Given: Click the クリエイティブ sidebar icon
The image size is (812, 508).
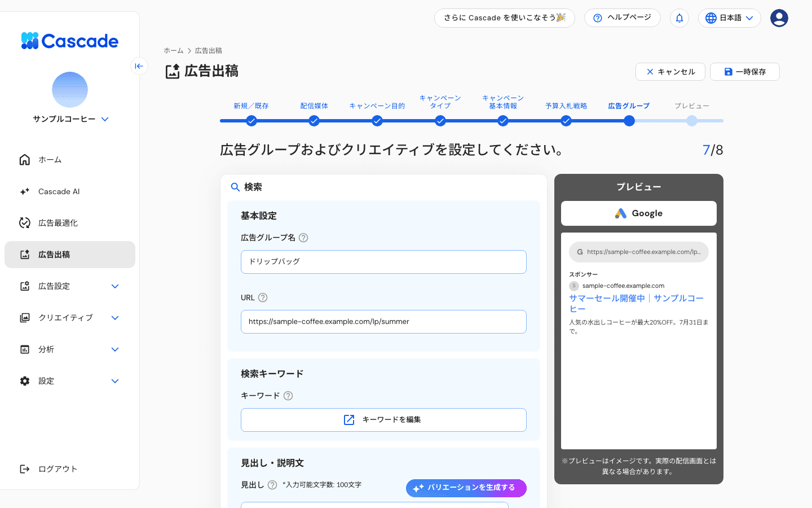Looking at the screenshot, I should [x=25, y=318].
